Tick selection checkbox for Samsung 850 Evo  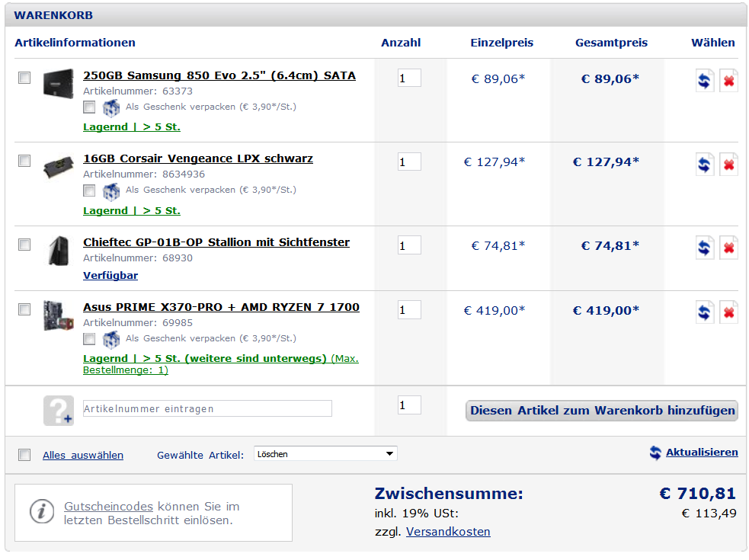(24, 78)
